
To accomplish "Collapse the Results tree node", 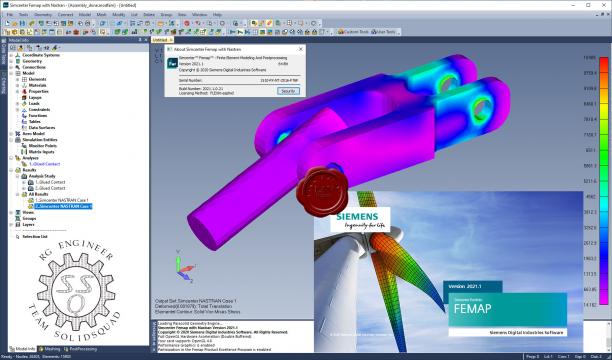I will pyautogui.click(x=11, y=170).
